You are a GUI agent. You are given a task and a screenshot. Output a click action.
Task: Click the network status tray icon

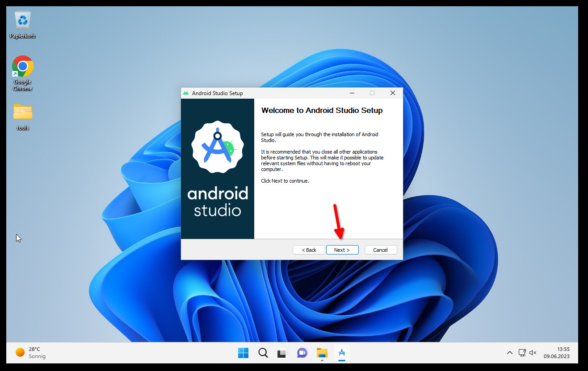click(x=522, y=353)
